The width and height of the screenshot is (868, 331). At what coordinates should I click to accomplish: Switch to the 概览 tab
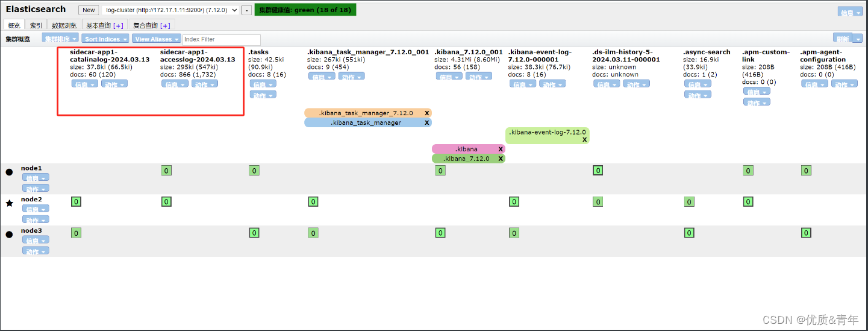(x=14, y=25)
